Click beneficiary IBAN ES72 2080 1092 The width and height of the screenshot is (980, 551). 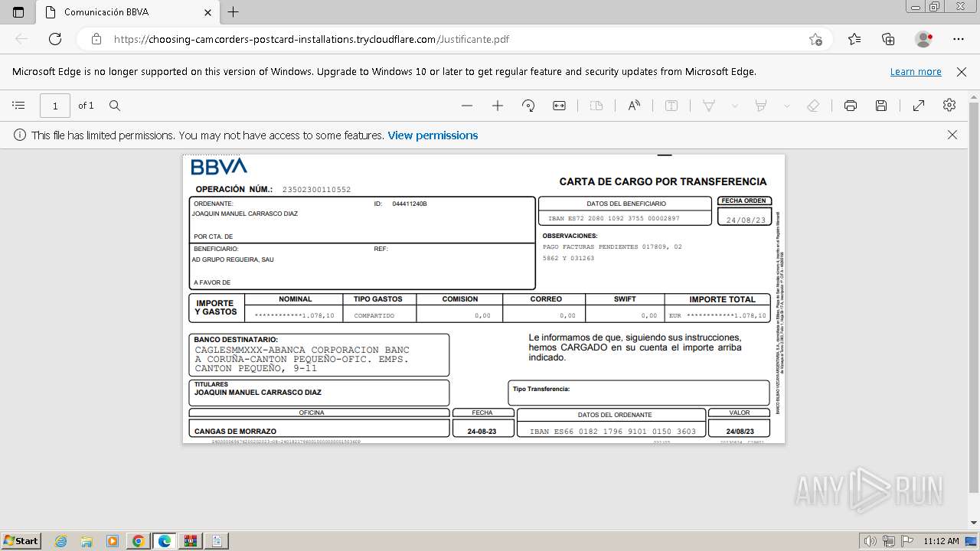pos(614,219)
